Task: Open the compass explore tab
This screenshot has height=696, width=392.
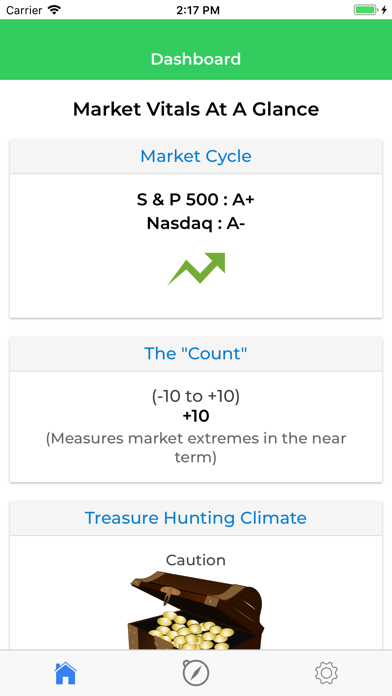Action: (196, 673)
